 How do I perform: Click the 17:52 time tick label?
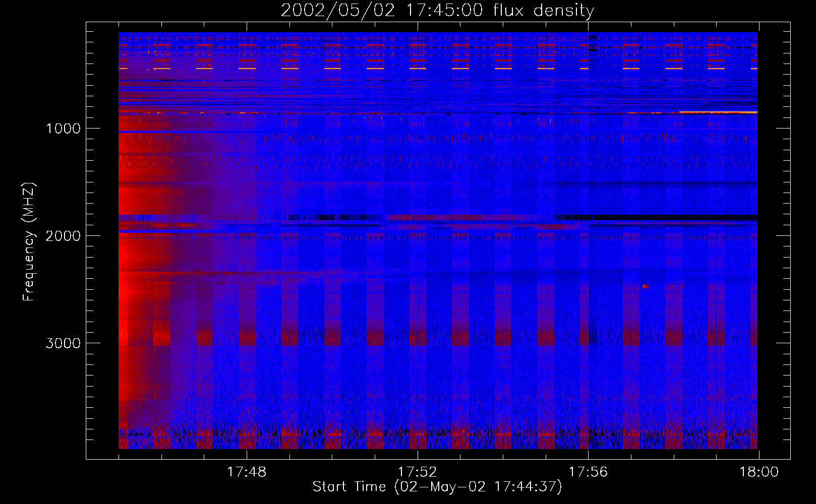[x=417, y=472]
